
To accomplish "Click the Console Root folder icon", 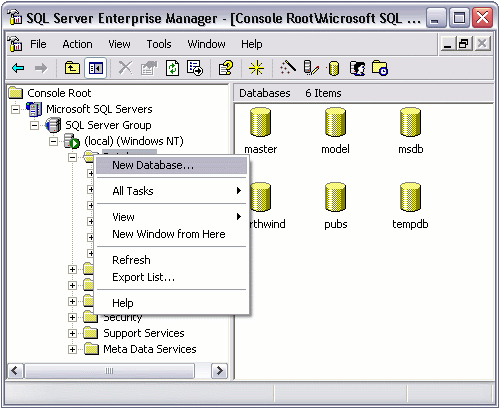I will pyautogui.click(x=16, y=93).
